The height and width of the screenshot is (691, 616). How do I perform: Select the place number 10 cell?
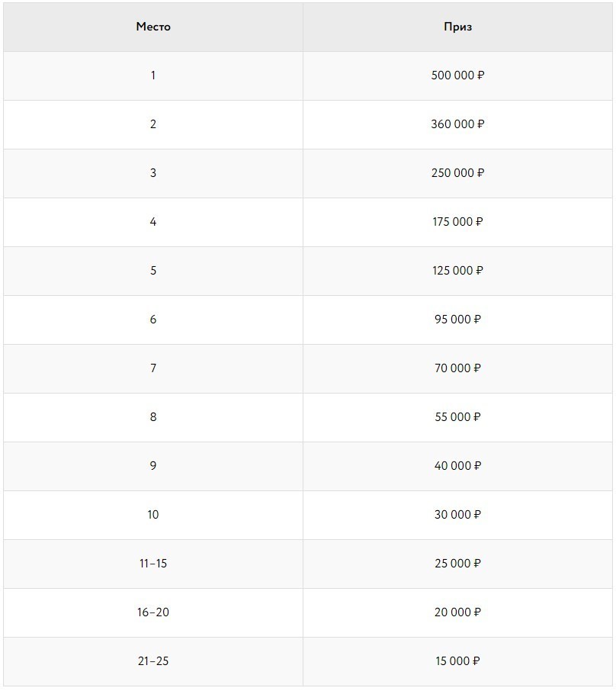coord(153,515)
